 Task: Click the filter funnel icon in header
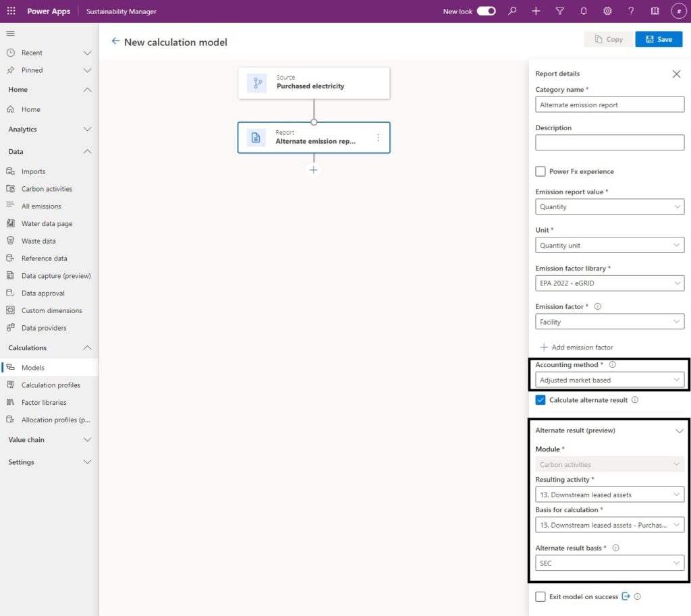pyautogui.click(x=559, y=11)
